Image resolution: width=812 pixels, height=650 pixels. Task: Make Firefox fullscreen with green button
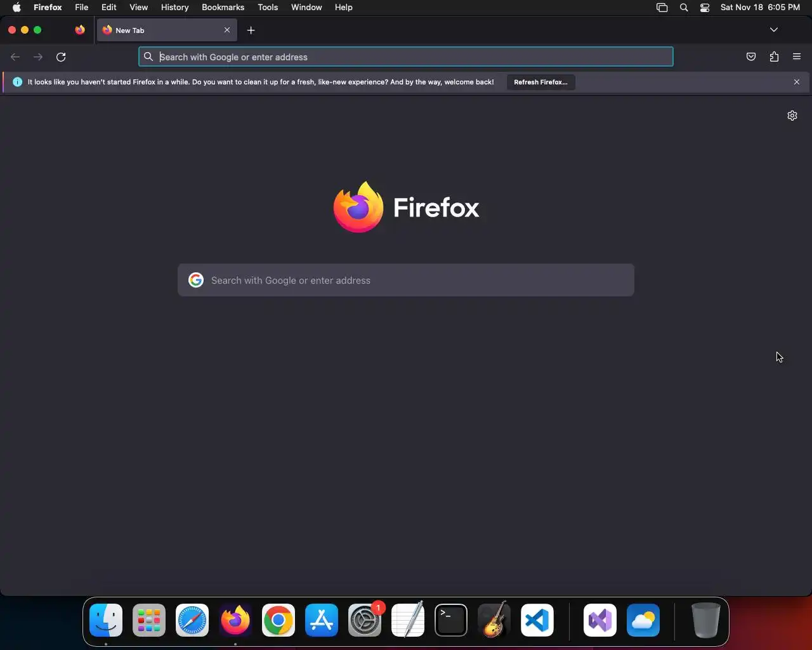coord(37,30)
